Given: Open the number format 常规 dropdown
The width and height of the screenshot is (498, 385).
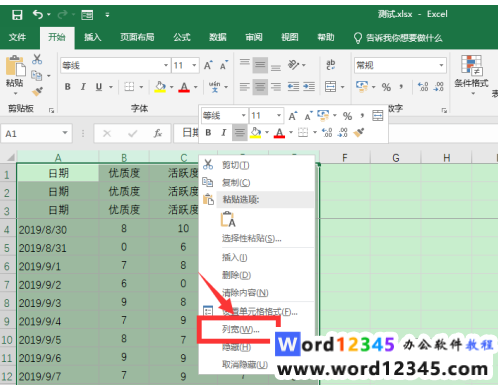Looking at the screenshot, I should (441, 65).
